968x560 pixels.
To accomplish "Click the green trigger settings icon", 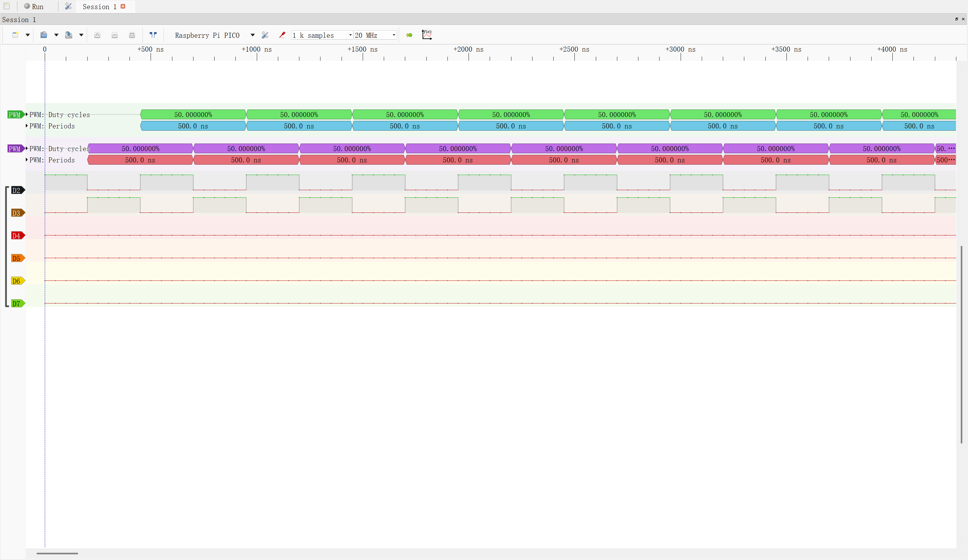I will point(409,35).
